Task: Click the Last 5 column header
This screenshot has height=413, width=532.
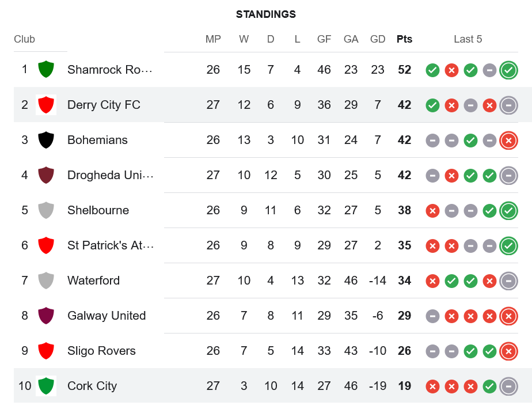Action: (x=468, y=39)
